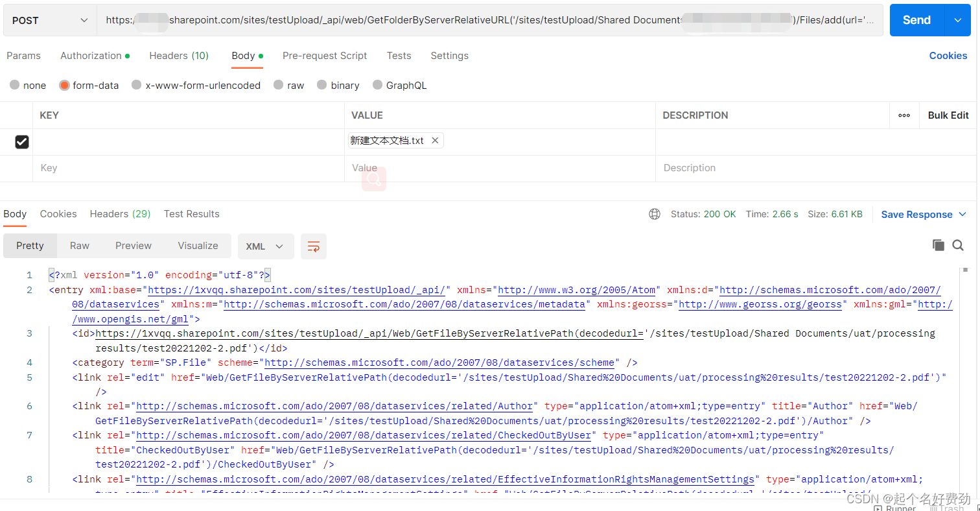Switch to the Tests tab
Screen dimensions: 980x511
coord(399,56)
